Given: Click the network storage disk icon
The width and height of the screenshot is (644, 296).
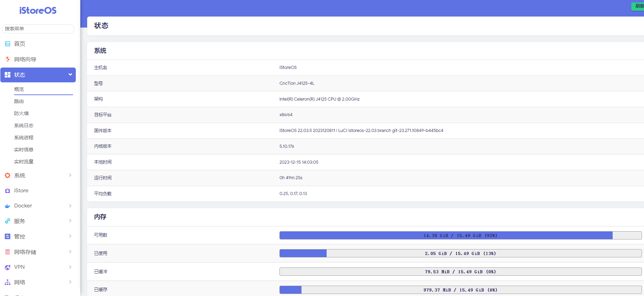Looking at the screenshot, I should click(x=8, y=252).
